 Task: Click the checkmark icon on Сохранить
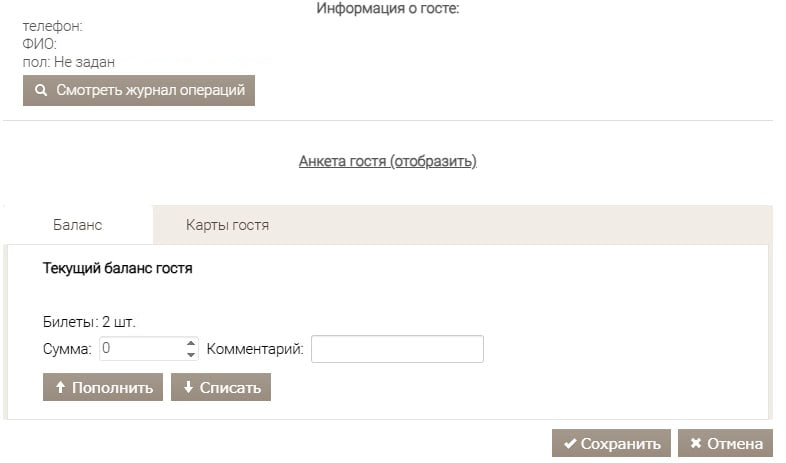(569, 444)
